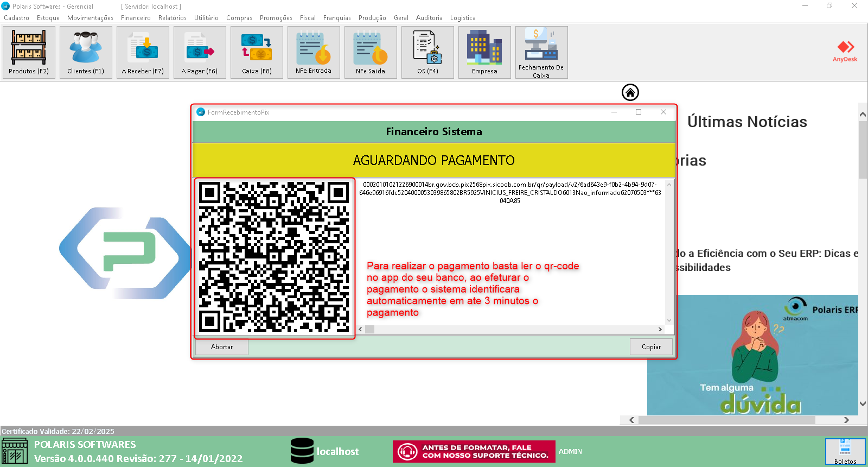Minimize the Polaris Softwares main window
The height and width of the screenshot is (467, 868).
point(805,5)
